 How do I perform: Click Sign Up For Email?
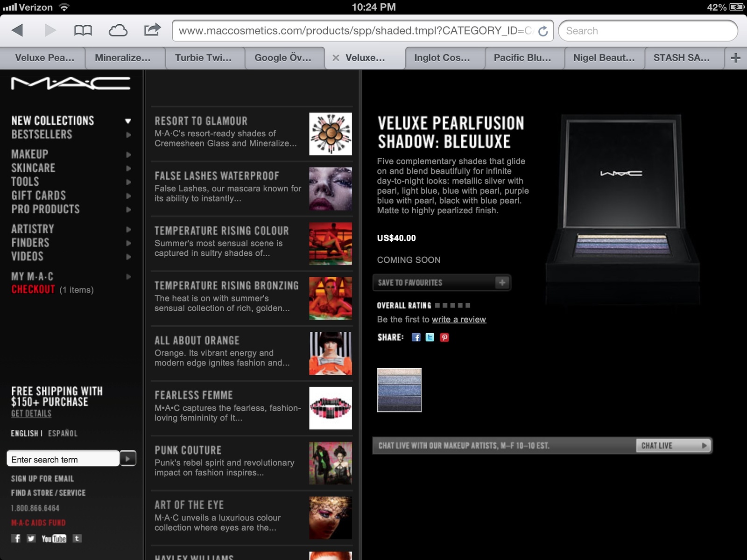[42, 479]
